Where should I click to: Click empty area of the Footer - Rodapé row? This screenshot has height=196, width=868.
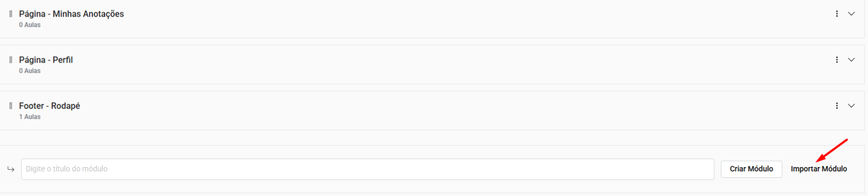454,111
